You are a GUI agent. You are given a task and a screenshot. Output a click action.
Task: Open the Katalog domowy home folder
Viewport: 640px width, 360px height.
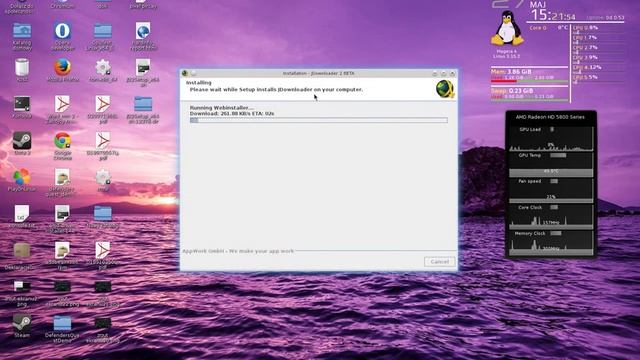point(22,31)
